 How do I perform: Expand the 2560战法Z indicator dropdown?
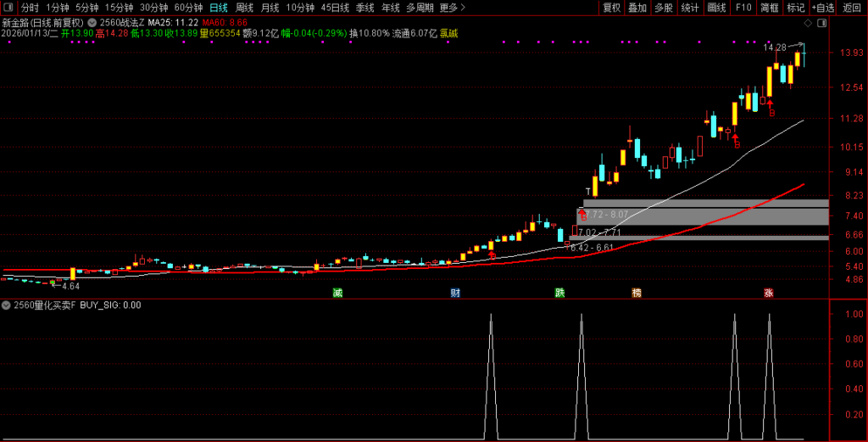[92, 22]
